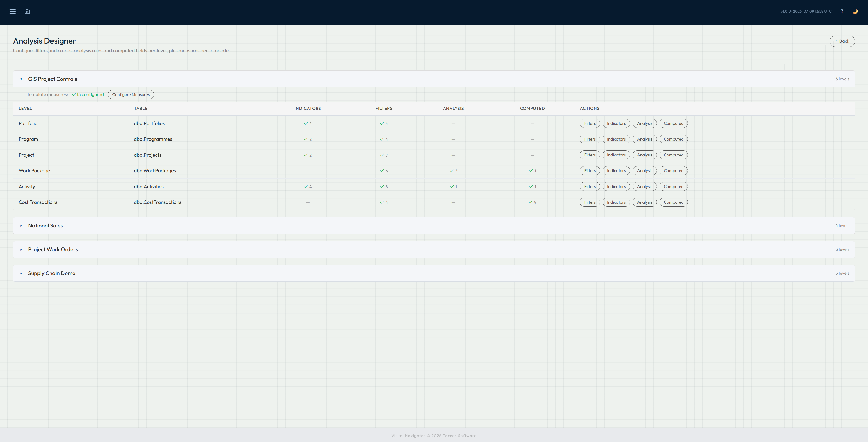Click the ANALYSIS column header

pyautogui.click(x=453, y=109)
